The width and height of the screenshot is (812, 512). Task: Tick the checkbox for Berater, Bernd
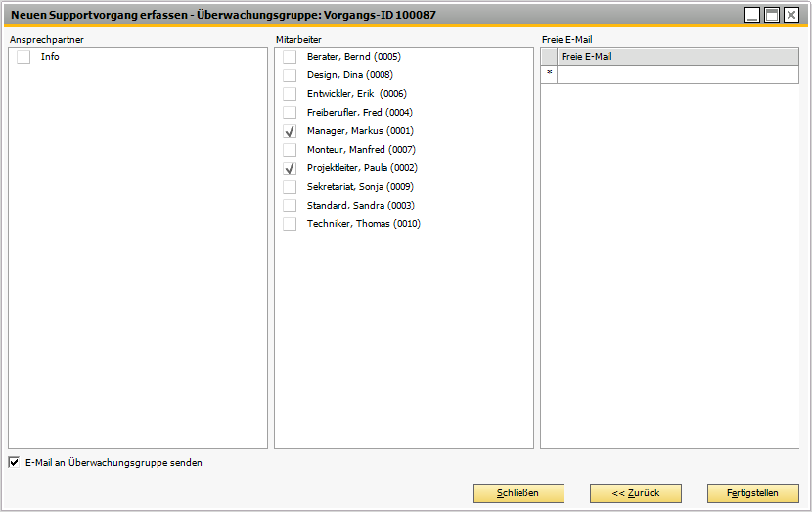tap(290, 57)
